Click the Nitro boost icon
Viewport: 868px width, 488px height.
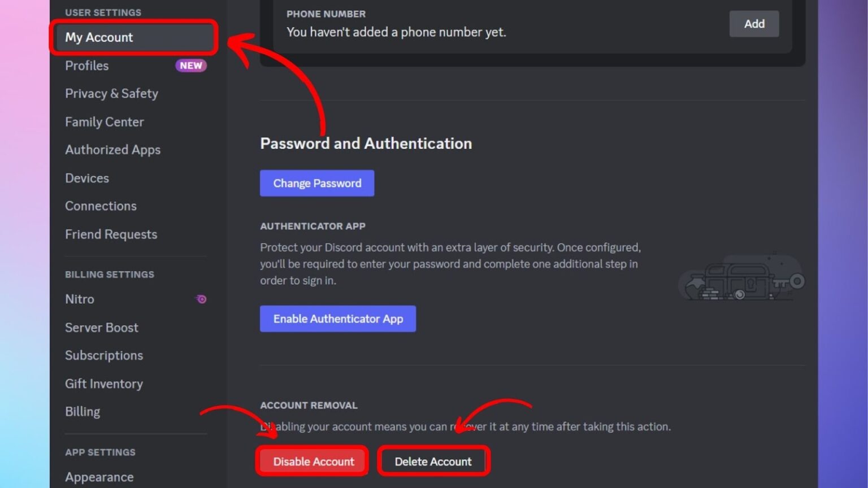201,299
